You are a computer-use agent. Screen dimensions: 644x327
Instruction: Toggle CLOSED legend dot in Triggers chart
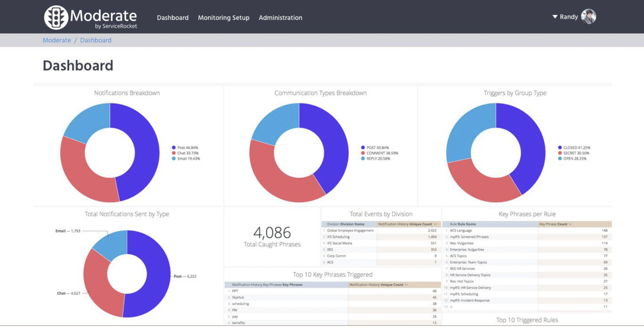tap(560, 148)
